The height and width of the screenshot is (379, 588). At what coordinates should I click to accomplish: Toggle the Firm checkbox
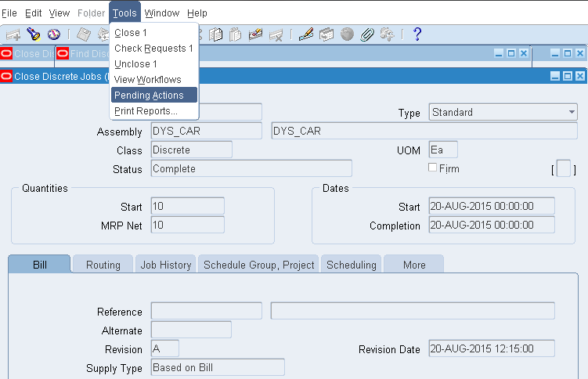(x=432, y=168)
